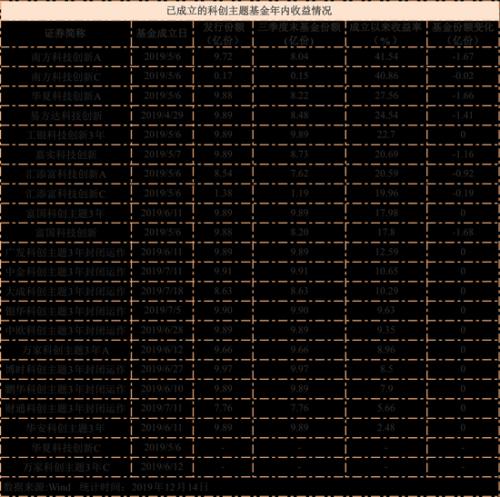Select the 万家科创主题3年A fund name

click(66, 350)
